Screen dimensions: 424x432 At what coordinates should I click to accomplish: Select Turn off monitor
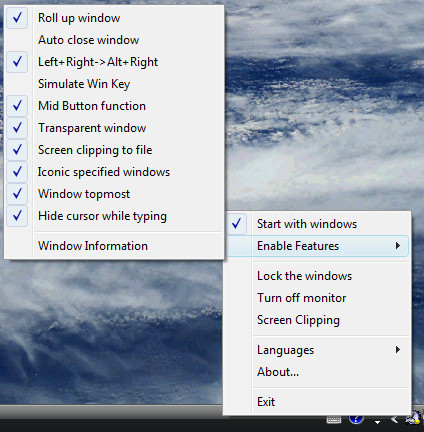point(317,298)
